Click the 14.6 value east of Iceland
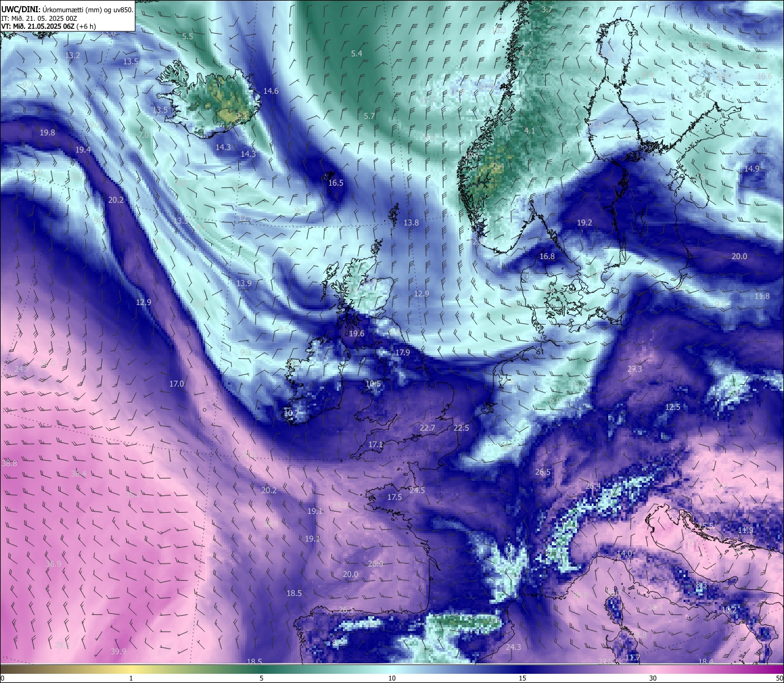784x683 pixels. click(x=271, y=91)
